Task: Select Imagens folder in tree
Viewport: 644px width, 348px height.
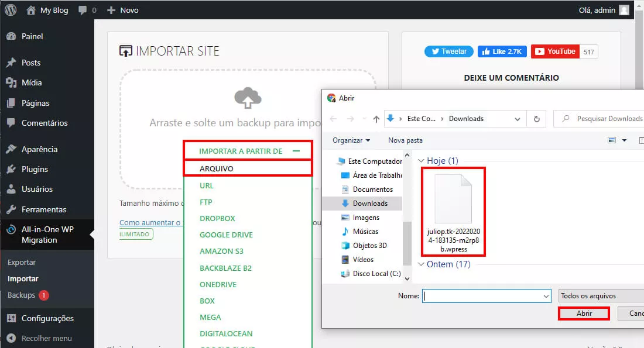Action: pyautogui.click(x=360, y=218)
